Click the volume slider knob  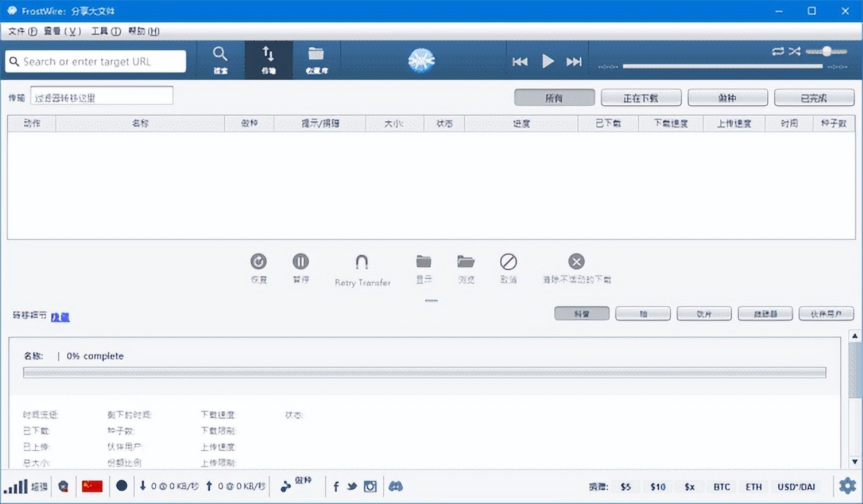[826, 51]
